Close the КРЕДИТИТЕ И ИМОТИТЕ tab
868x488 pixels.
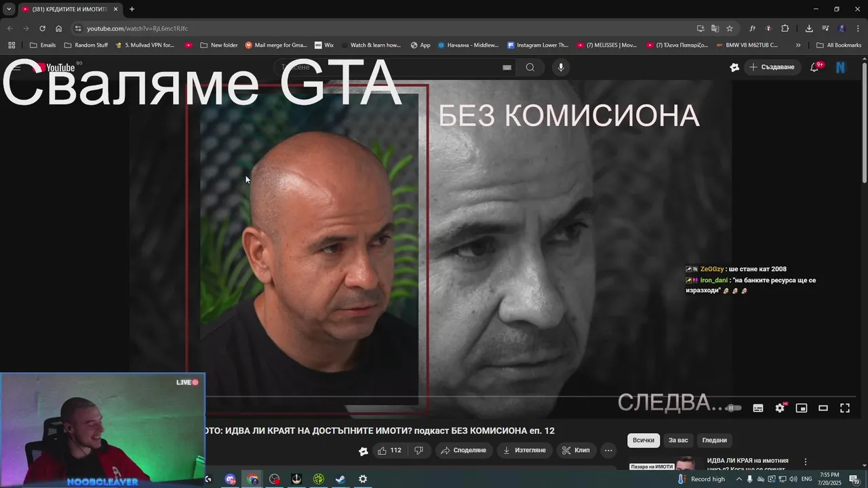tap(115, 9)
